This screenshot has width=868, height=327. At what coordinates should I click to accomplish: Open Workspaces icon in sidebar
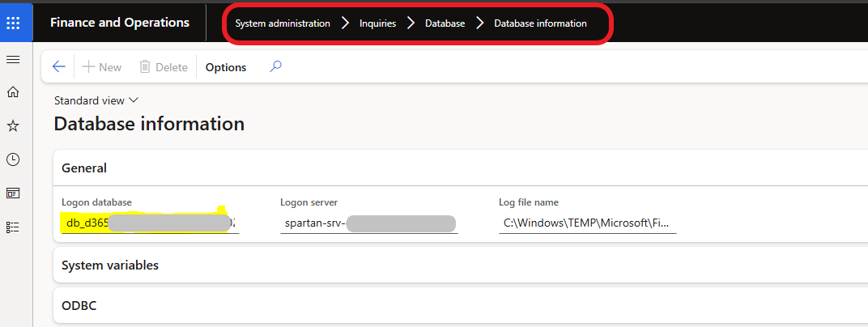pyautogui.click(x=13, y=193)
